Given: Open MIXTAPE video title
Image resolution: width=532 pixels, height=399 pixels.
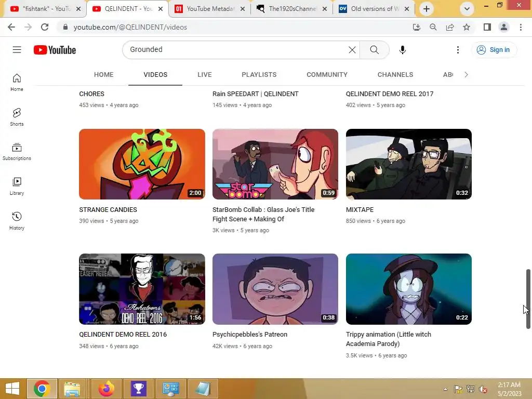Looking at the screenshot, I should click(x=360, y=210).
